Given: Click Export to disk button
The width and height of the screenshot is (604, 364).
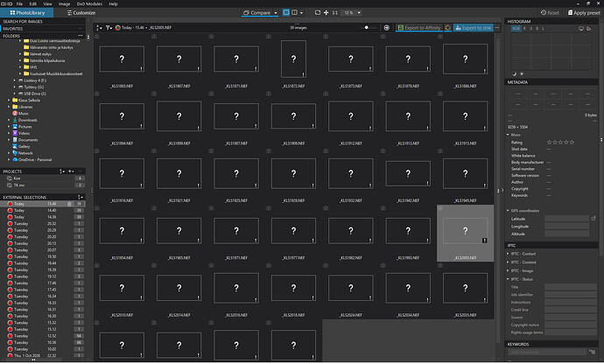Looking at the screenshot, I should click(x=474, y=28).
